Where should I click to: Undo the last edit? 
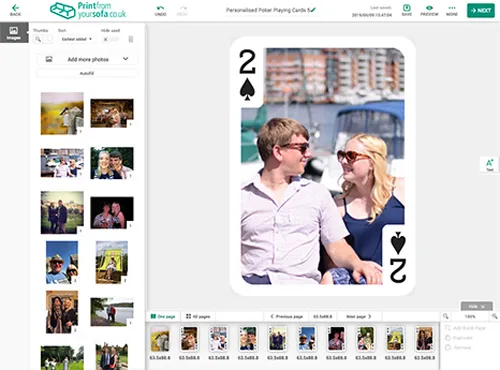(160, 10)
